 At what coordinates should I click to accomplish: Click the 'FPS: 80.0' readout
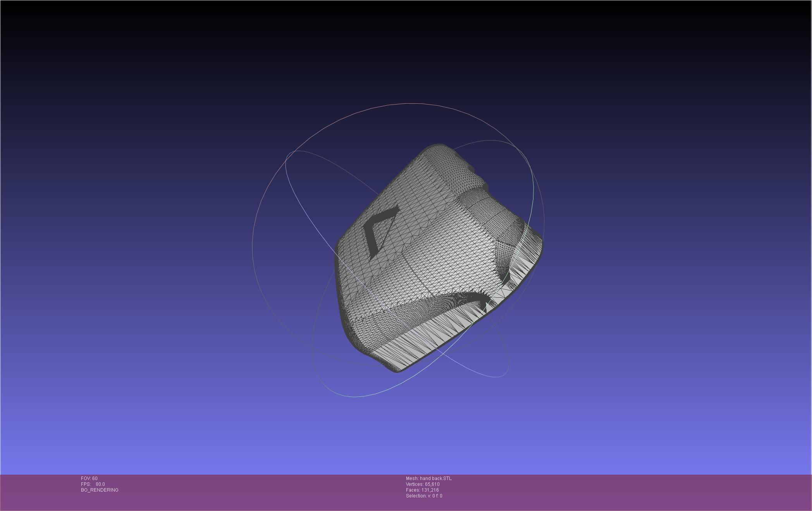tap(93, 484)
